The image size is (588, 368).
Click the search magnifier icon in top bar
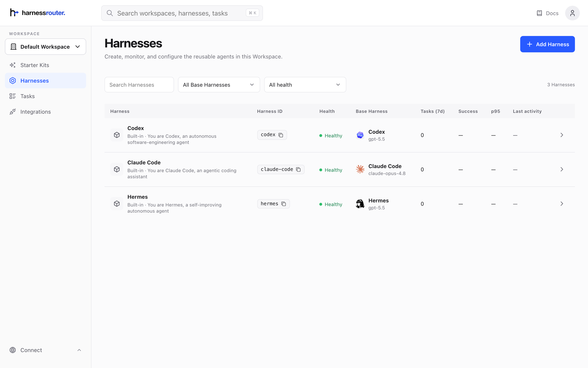click(x=110, y=13)
